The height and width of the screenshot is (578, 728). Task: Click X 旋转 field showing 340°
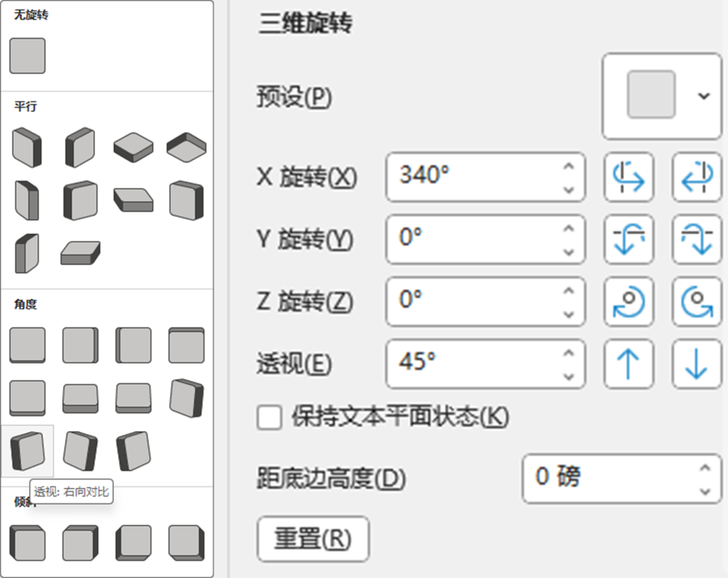[x=485, y=176]
